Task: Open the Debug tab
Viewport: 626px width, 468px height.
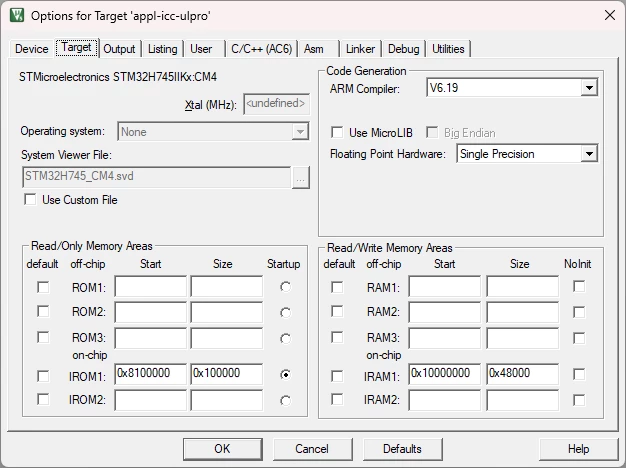Action: pyautogui.click(x=404, y=49)
